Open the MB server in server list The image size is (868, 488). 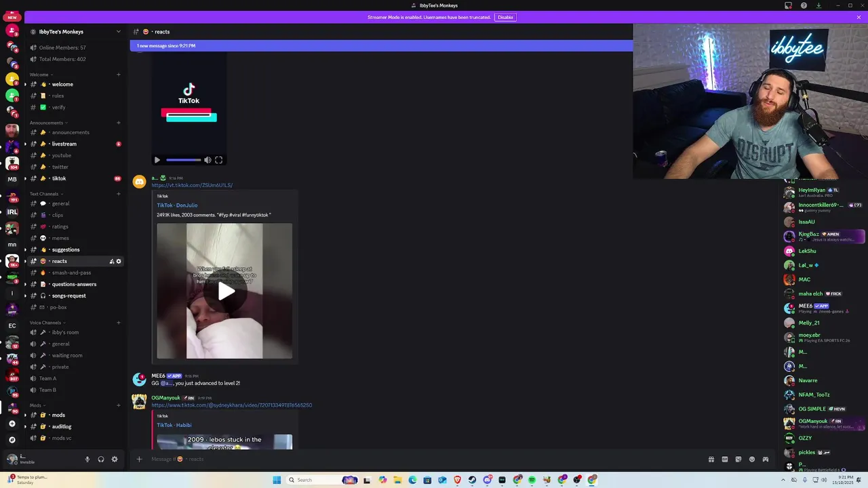point(12,179)
